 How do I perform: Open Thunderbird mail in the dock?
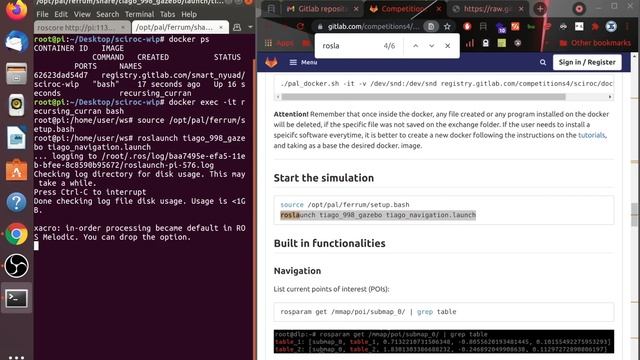(16, 42)
